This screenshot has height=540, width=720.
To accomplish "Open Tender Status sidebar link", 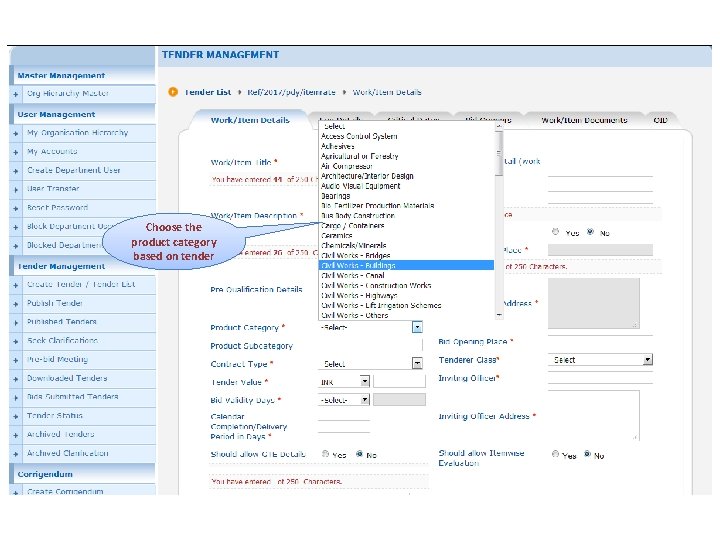I will pyautogui.click(x=54, y=416).
